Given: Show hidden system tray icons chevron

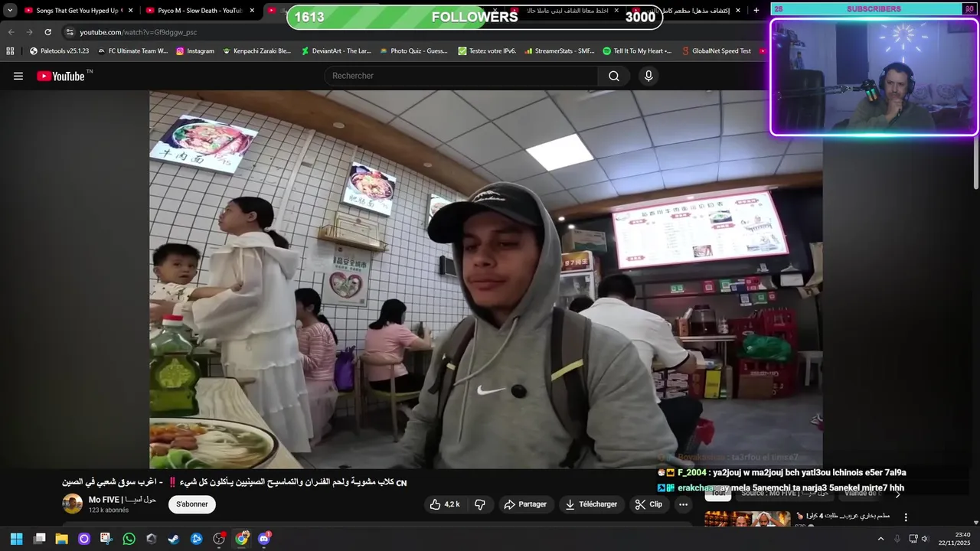Looking at the screenshot, I should click(880, 539).
